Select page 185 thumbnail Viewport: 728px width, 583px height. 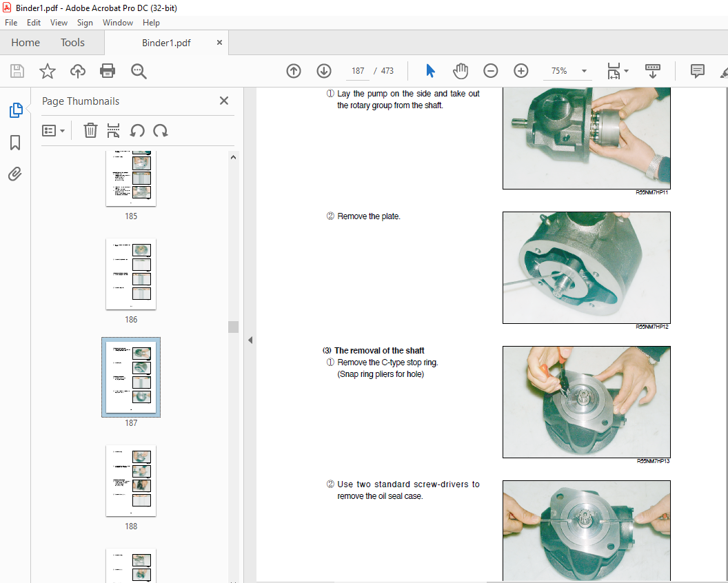pos(131,178)
